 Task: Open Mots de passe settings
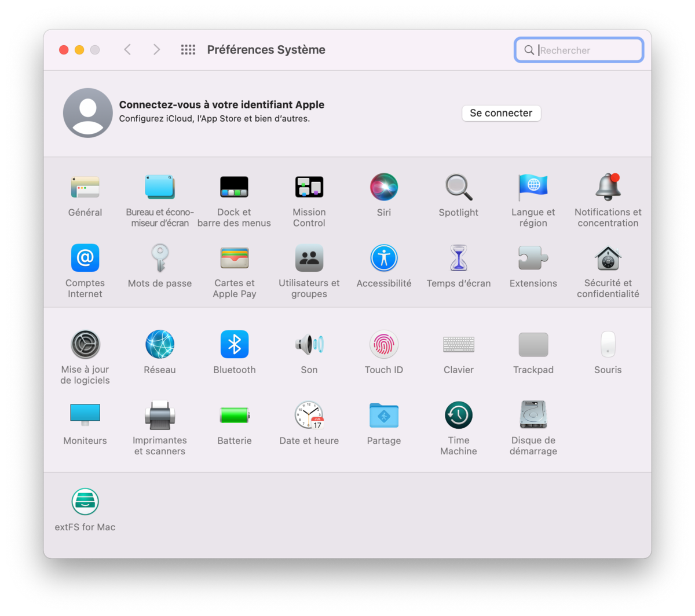pos(160,258)
